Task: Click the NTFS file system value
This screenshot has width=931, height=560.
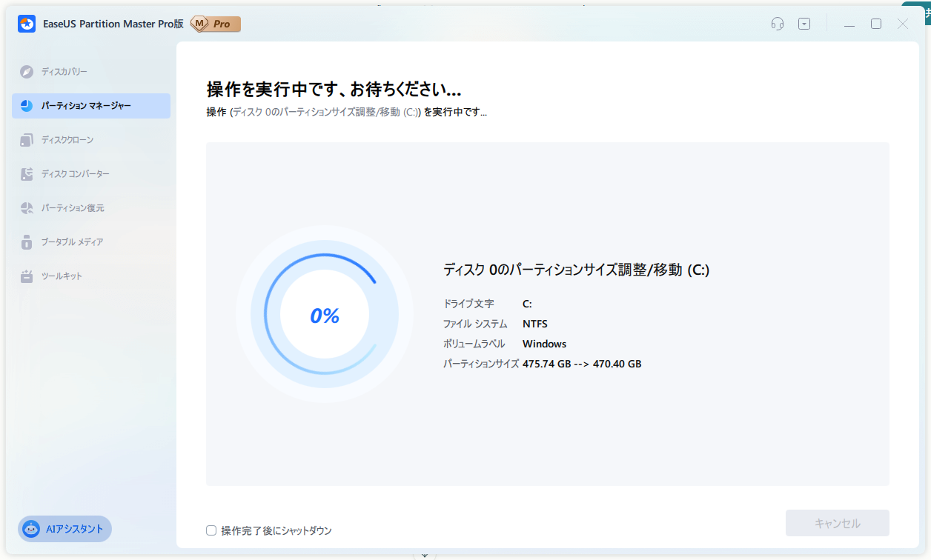Action: coord(535,324)
